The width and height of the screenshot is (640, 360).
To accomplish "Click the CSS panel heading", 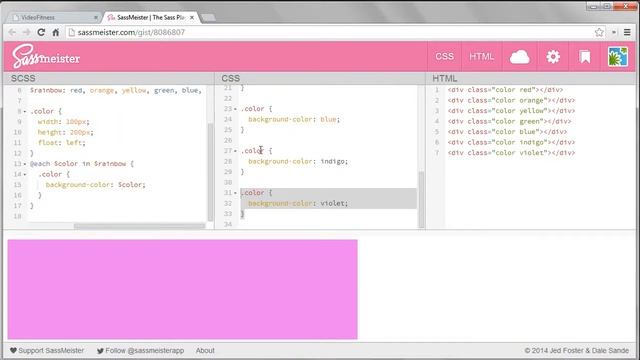I will [231, 78].
